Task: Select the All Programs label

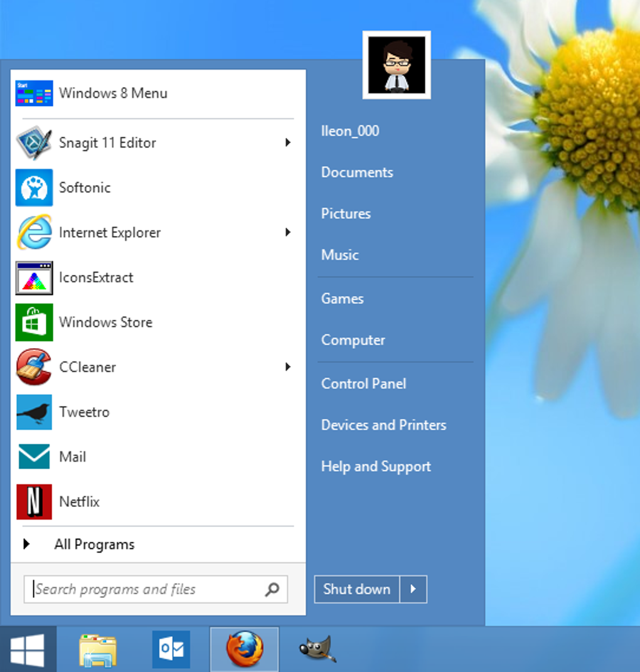Action: [94, 544]
